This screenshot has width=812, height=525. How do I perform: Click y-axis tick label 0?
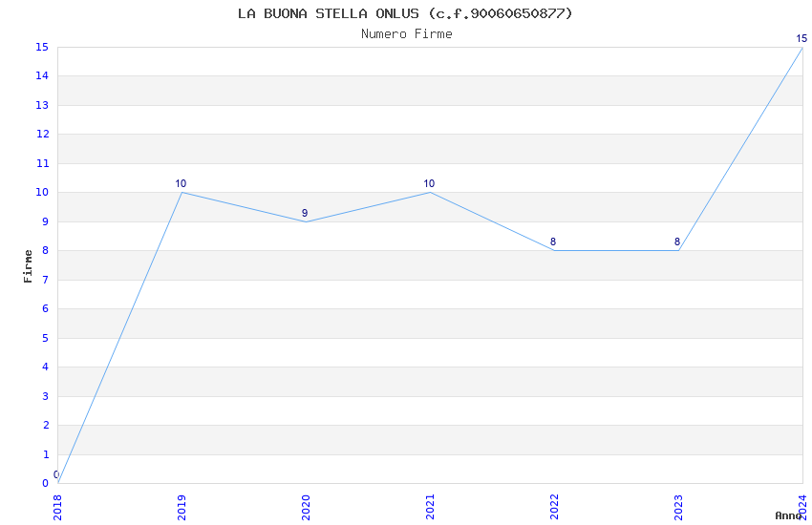tap(46, 484)
